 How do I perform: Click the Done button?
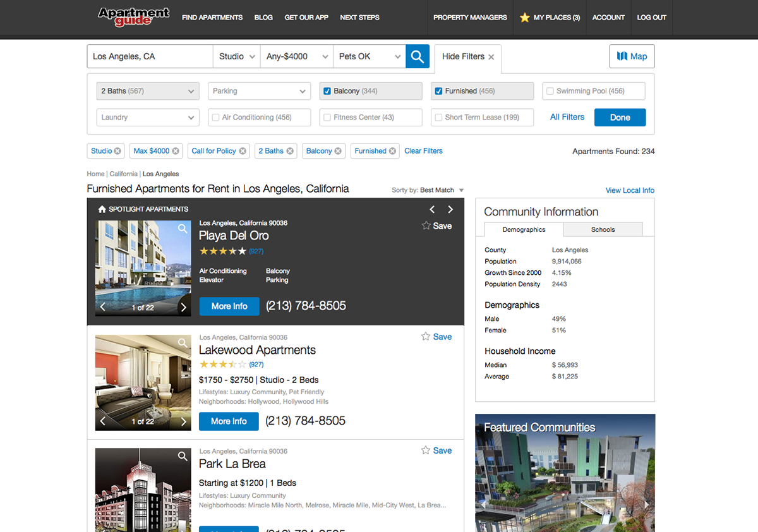coord(620,118)
